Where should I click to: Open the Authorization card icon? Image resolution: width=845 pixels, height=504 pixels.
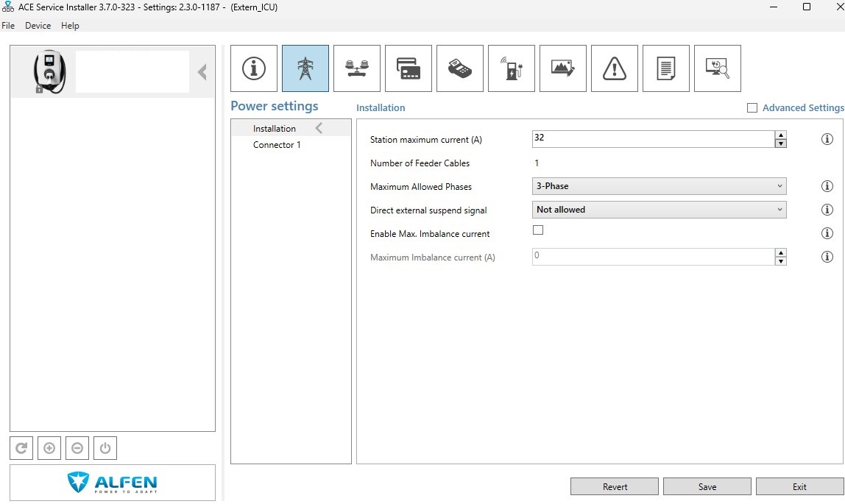coord(409,68)
